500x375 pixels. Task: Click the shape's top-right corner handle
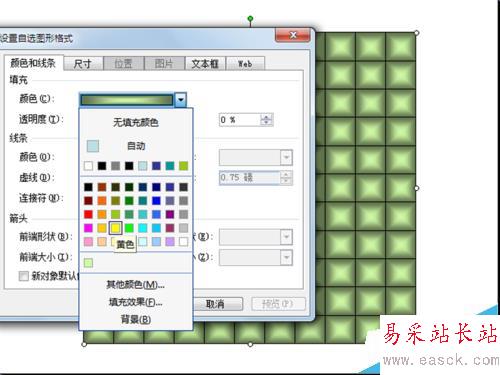tap(416, 33)
